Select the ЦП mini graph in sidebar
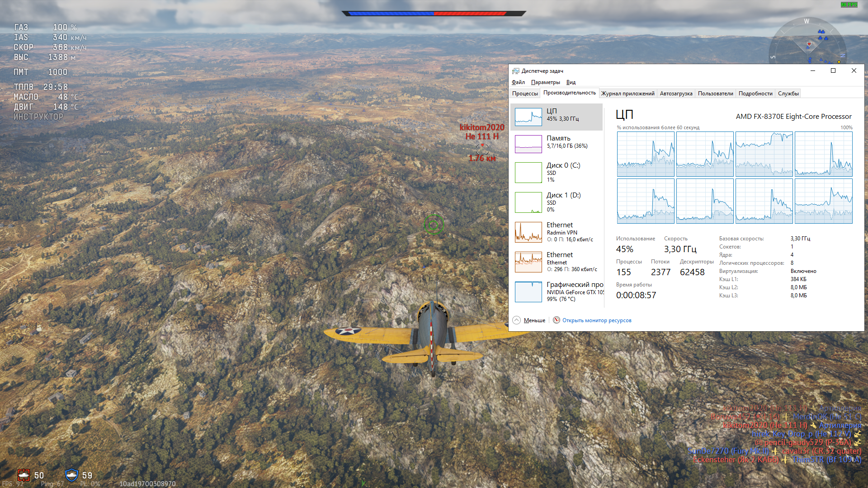 (528, 117)
